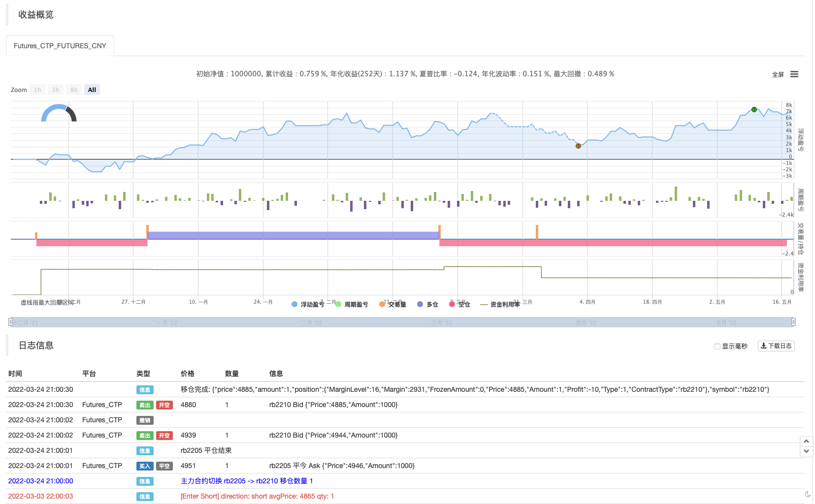Click the 下载日志 download button

776,346
